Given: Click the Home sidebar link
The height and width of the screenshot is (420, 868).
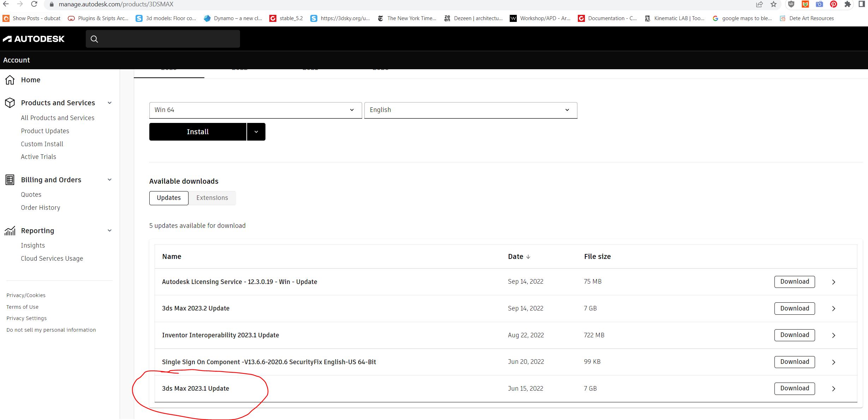Looking at the screenshot, I should pos(31,80).
